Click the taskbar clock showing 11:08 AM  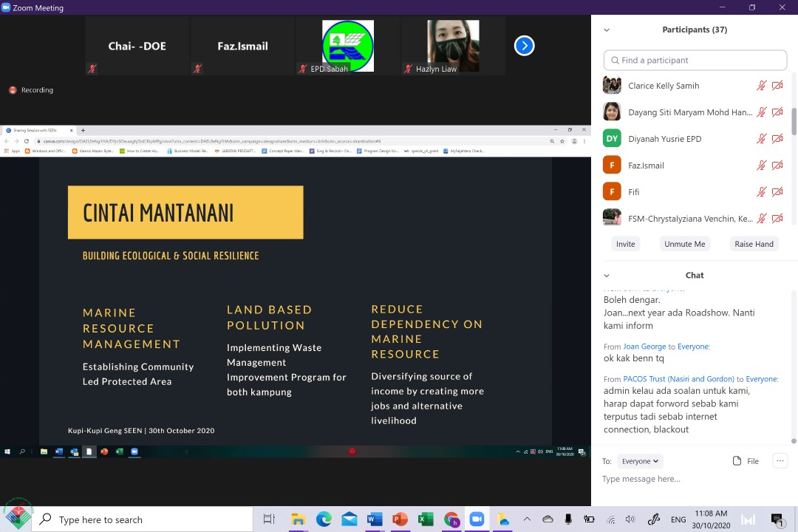tap(711, 519)
